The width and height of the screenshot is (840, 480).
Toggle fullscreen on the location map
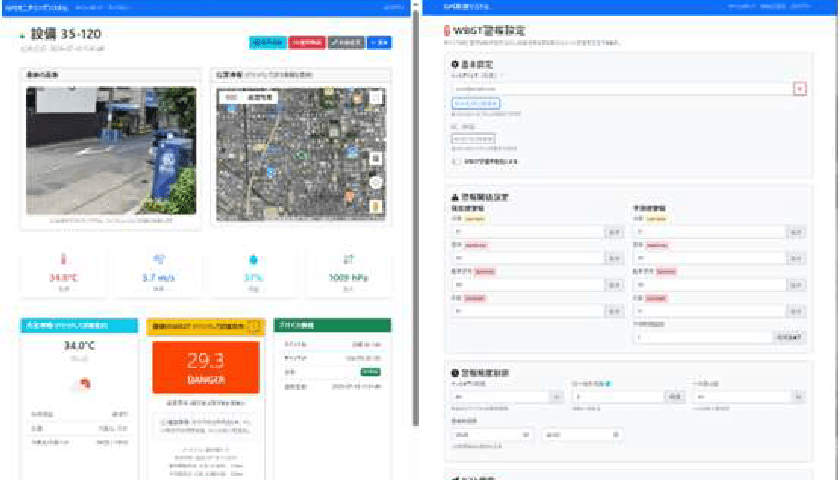[x=376, y=98]
